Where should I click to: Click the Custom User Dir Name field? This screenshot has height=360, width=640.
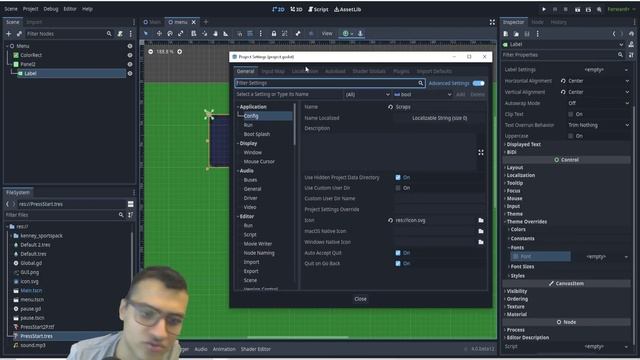click(x=439, y=199)
